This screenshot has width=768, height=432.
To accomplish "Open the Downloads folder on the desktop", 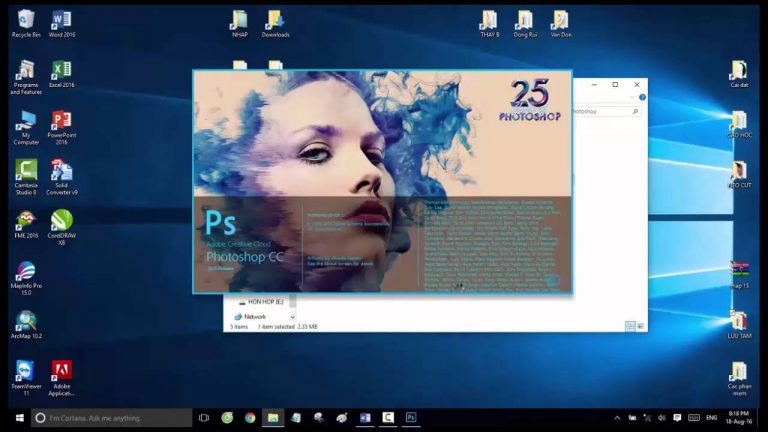I will [x=275, y=24].
